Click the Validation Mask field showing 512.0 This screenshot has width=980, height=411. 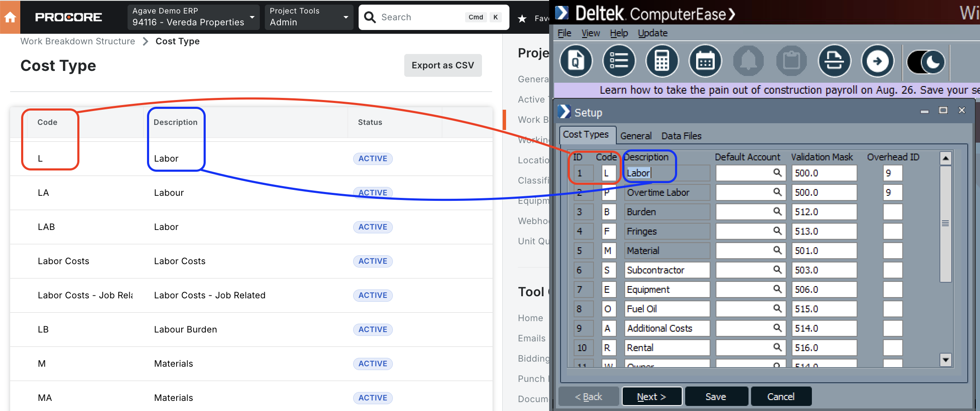click(824, 212)
